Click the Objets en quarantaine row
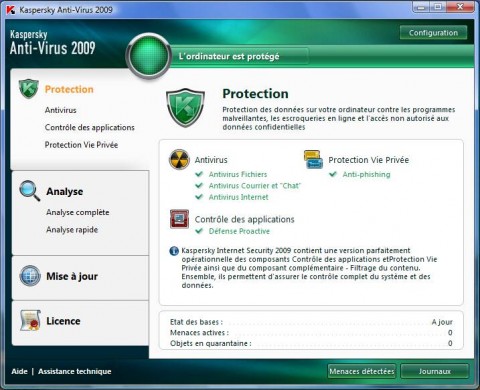 point(311,343)
